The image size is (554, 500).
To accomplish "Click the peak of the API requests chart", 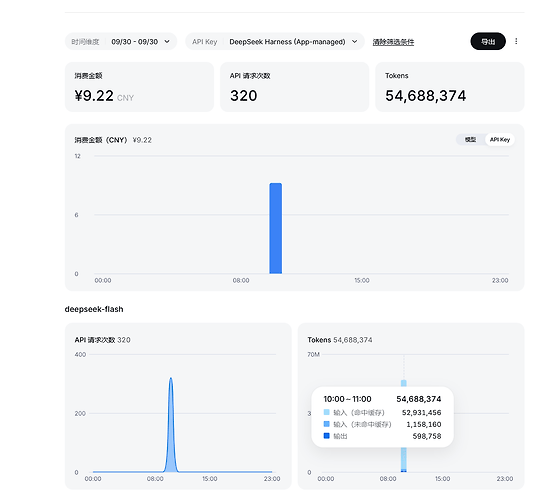I will click(171, 379).
